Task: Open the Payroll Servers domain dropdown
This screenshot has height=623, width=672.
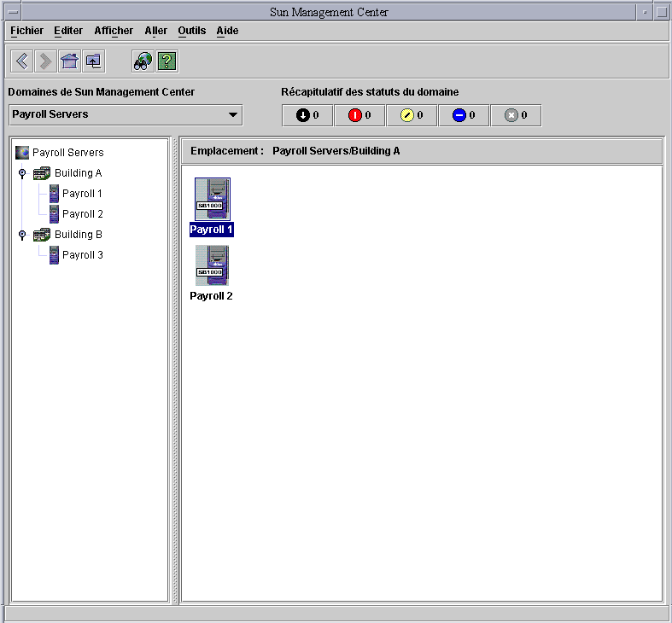Action: pos(126,115)
